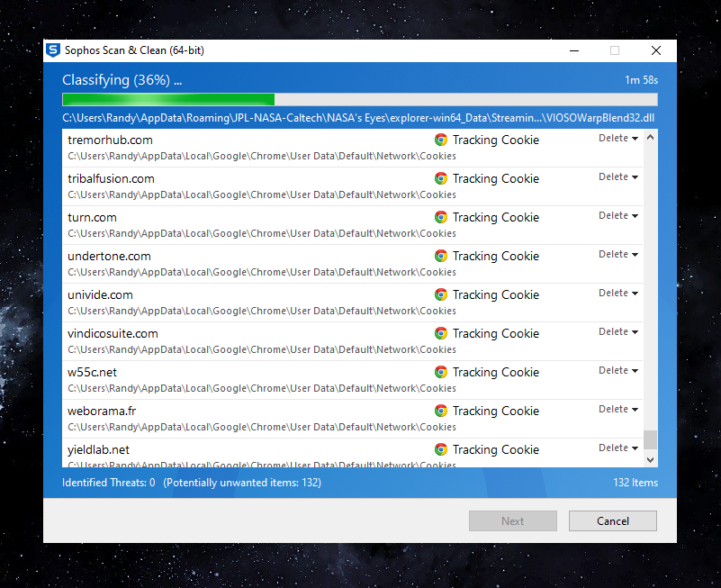
Task: Click the 132 Items count
Action: (635, 482)
